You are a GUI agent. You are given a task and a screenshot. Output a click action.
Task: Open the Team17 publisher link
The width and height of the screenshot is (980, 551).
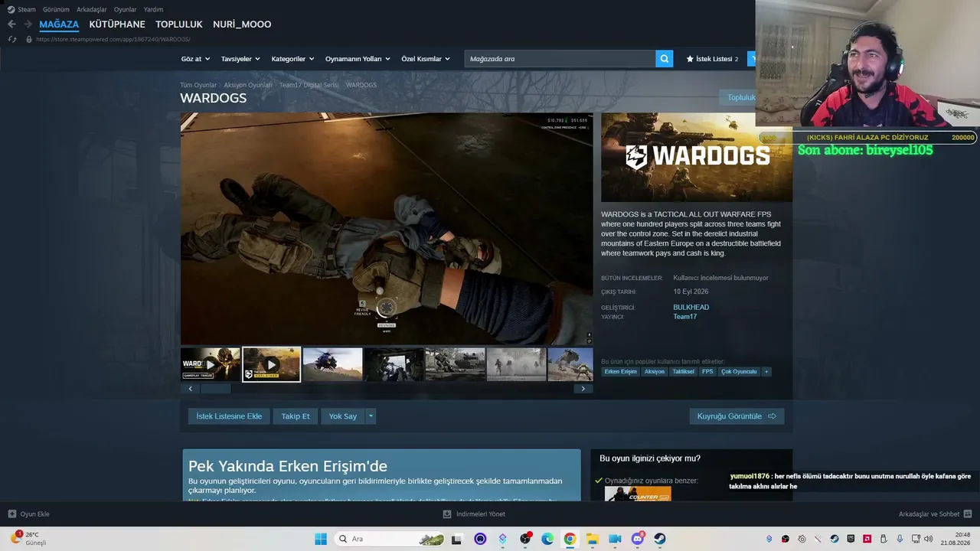[x=684, y=317]
